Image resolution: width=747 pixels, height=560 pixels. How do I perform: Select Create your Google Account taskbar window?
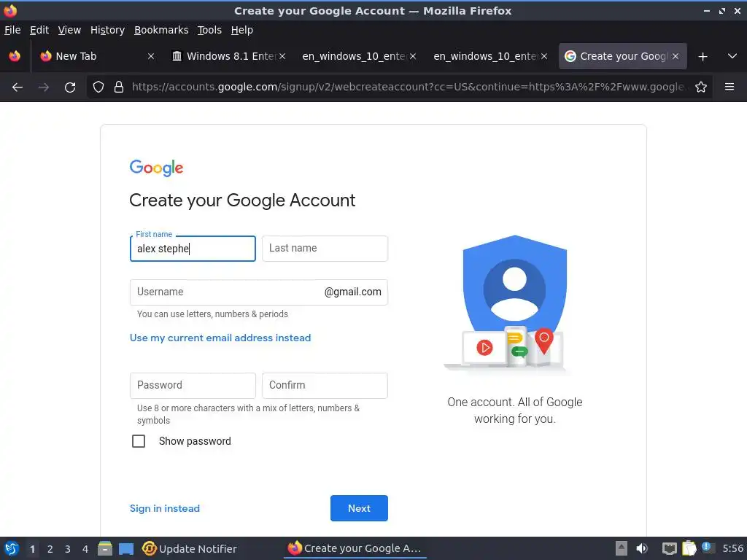pyautogui.click(x=355, y=548)
